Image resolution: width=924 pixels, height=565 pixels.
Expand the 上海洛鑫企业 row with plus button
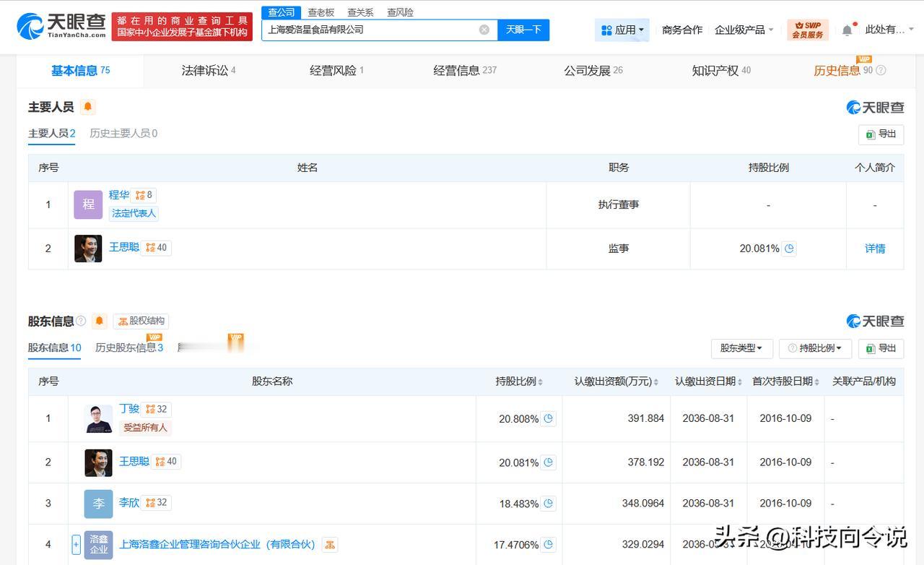[76, 545]
